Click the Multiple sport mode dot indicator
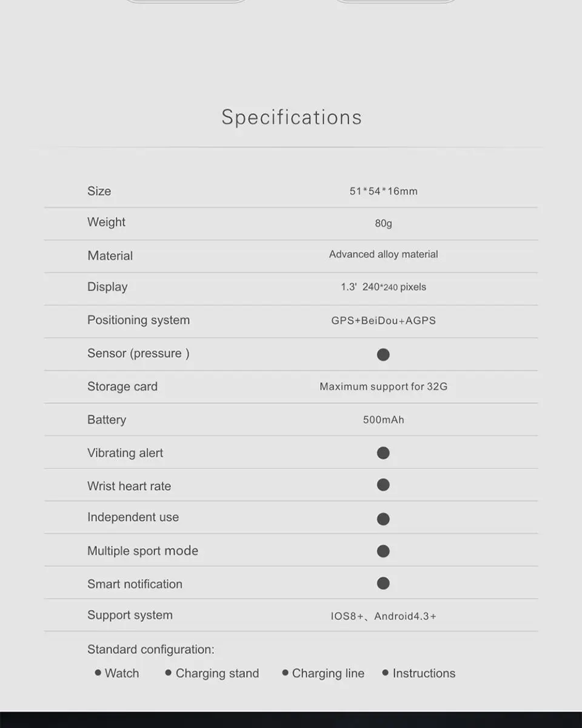This screenshot has height=728, width=582. point(383,551)
